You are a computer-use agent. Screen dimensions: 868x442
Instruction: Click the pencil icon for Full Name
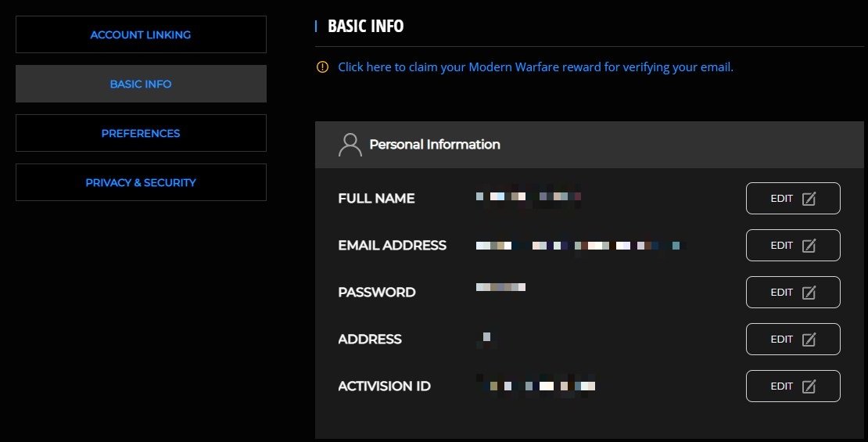[x=809, y=199]
